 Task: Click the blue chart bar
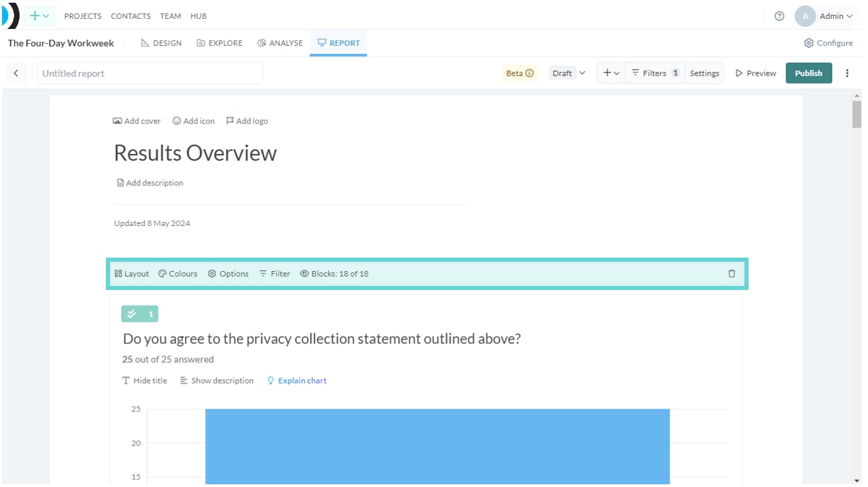tap(437, 447)
